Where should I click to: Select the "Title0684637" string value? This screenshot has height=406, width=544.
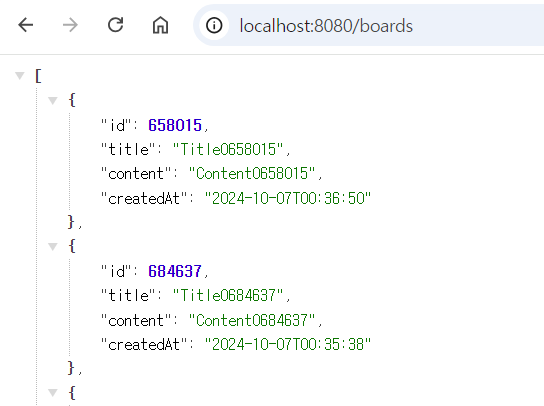point(228,296)
